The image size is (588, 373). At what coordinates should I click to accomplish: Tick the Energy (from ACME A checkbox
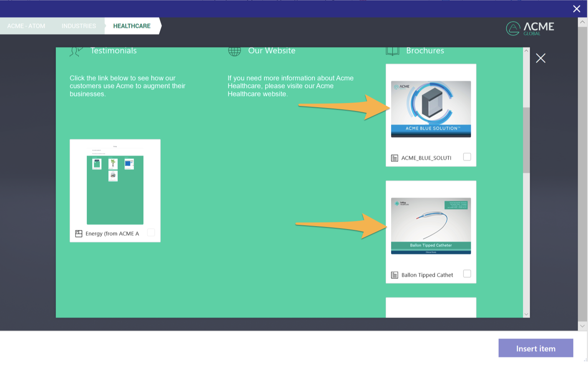[151, 232]
